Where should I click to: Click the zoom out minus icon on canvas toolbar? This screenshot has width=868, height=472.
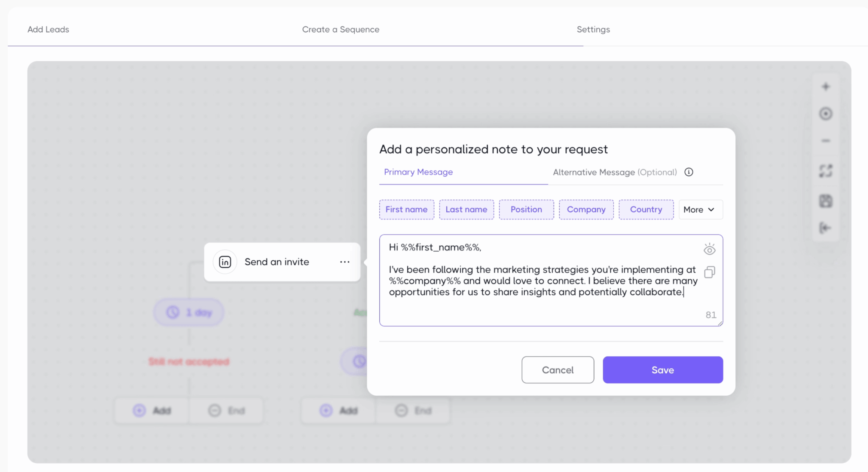click(826, 141)
